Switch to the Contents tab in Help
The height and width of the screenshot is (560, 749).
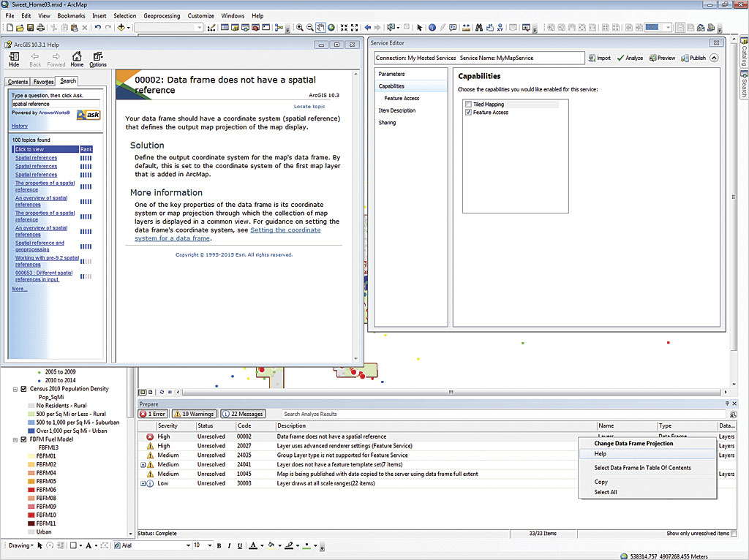tap(18, 82)
